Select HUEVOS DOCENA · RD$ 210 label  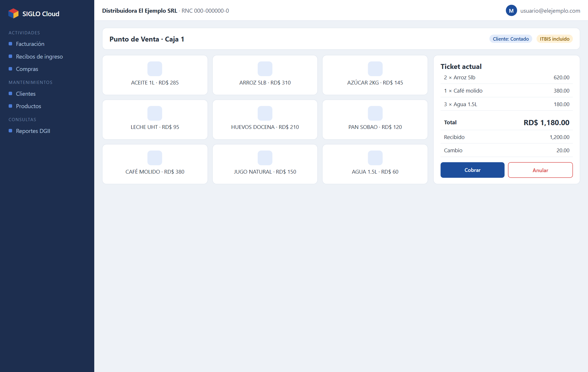265,127
